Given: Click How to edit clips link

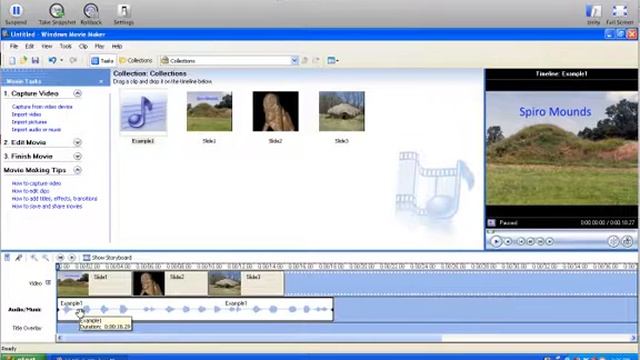Looking at the screenshot, I should [x=31, y=191].
